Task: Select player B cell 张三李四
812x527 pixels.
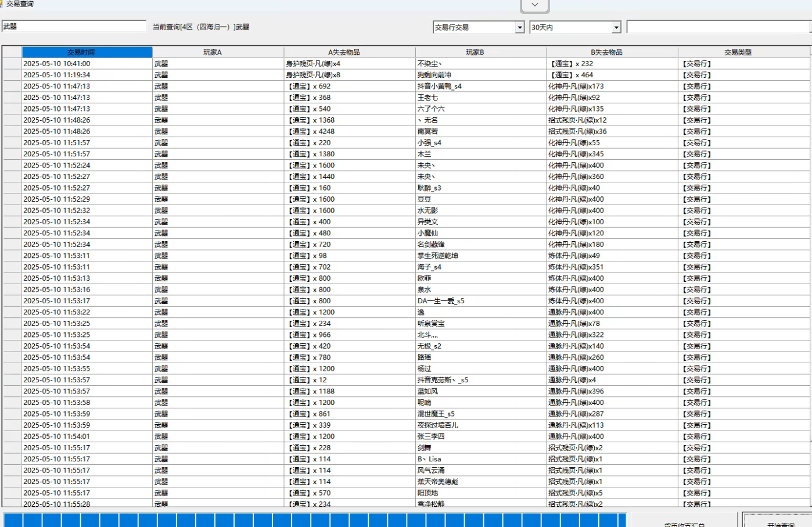Action: click(x=481, y=436)
